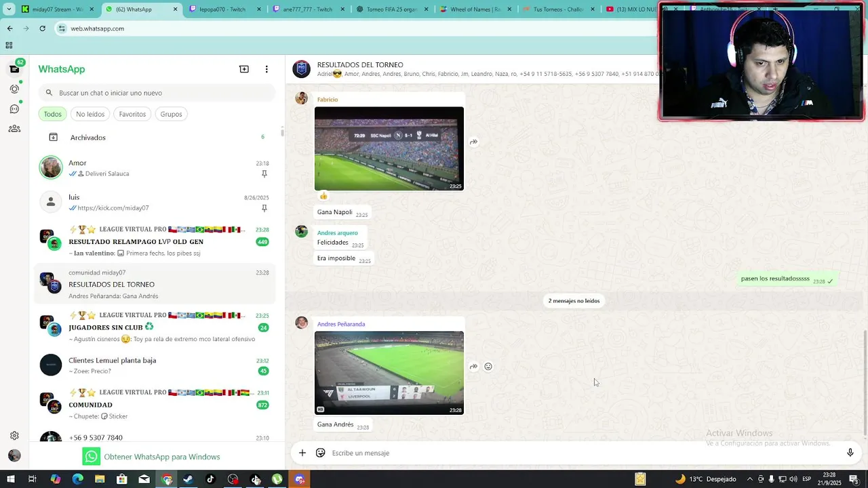Open RESULTADOS DEL TORNEO group avatar in header
The height and width of the screenshot is (488, 868).
click(301, 69)
